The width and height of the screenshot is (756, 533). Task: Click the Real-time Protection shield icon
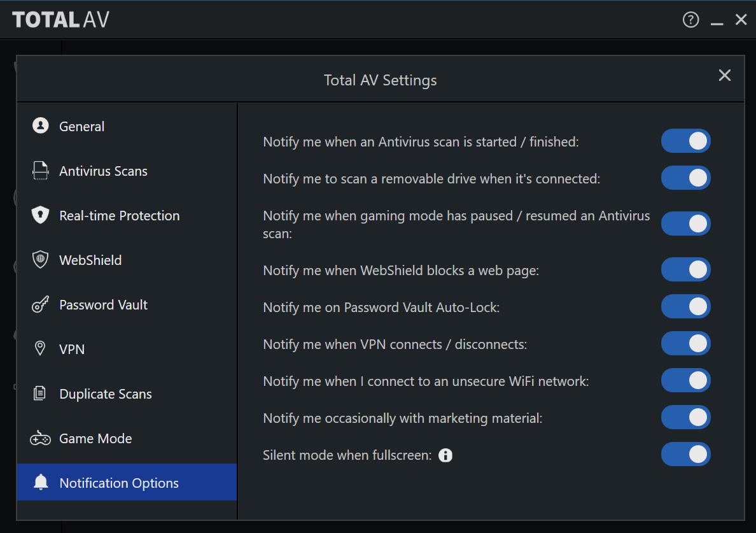[41, 215]
